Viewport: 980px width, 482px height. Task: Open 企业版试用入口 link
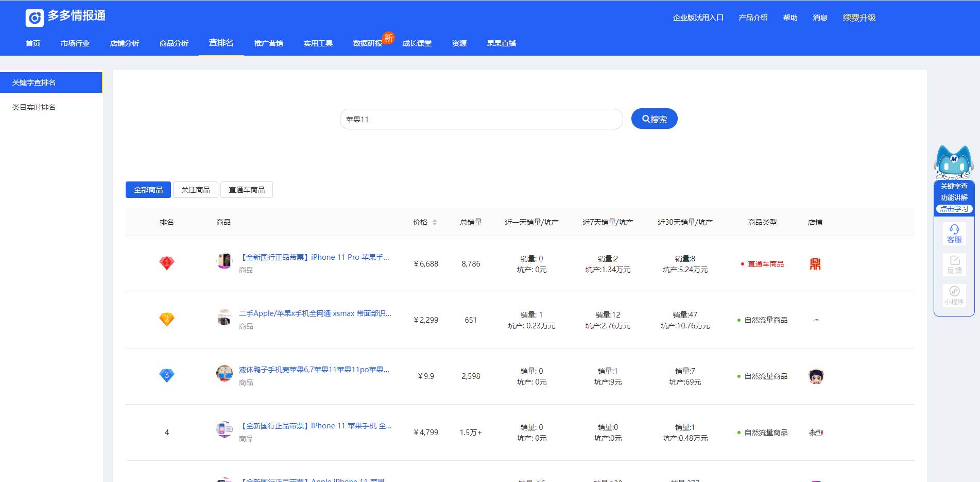click(698, 18)
